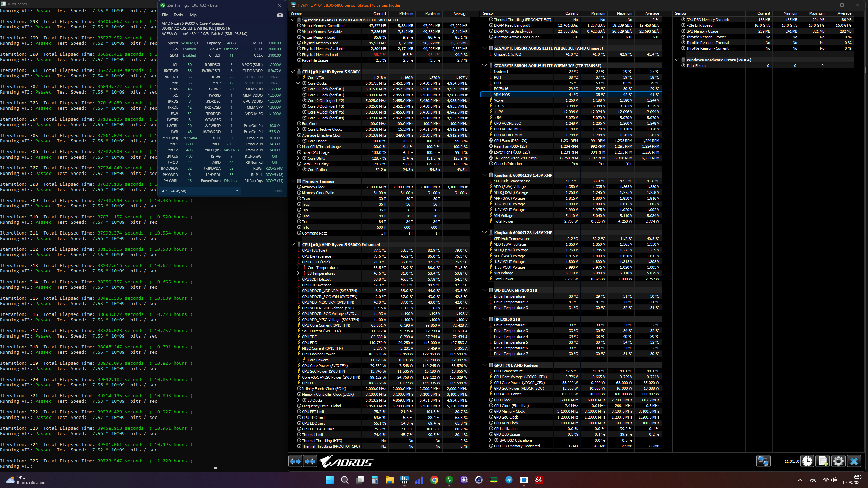
Task: Expand the GPU D3D Utilizations node
Action: (490, 440)
